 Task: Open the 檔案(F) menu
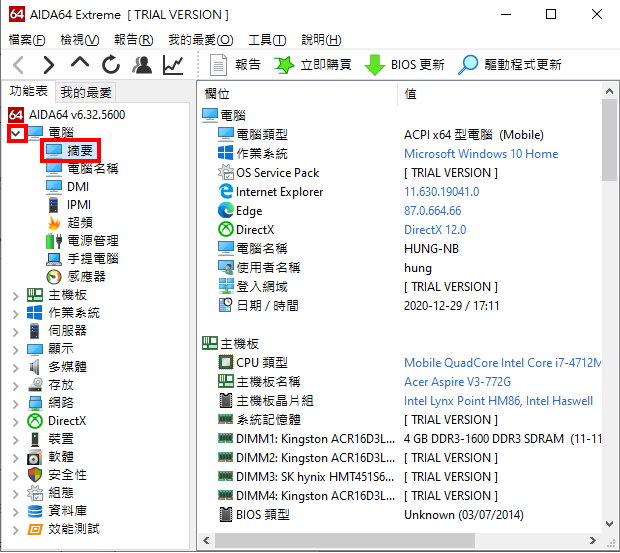(27, 40)
